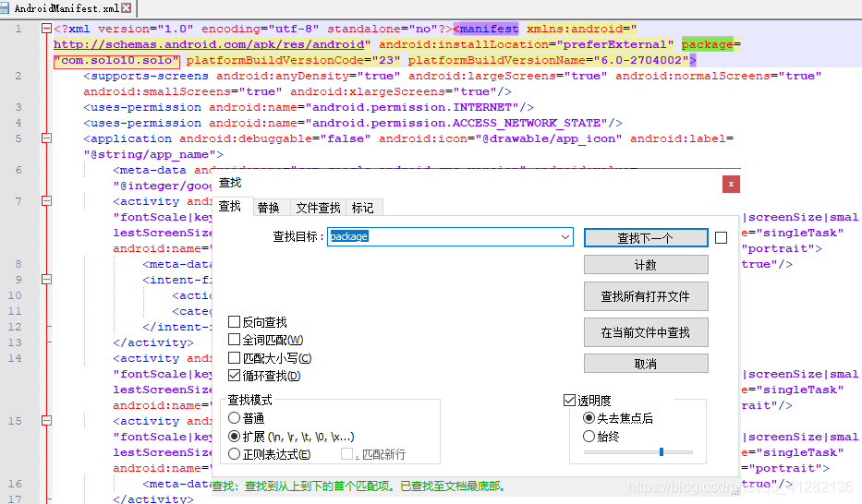Open the 标记 tab
Viewport: 862px width, 504px height.
pyautogui.click(x=363, y=208)
